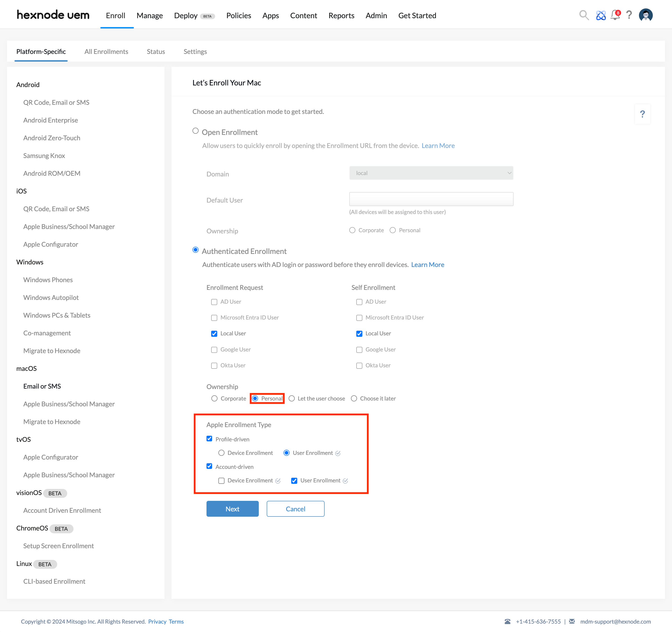Open the Reports menu

point(341,16)
